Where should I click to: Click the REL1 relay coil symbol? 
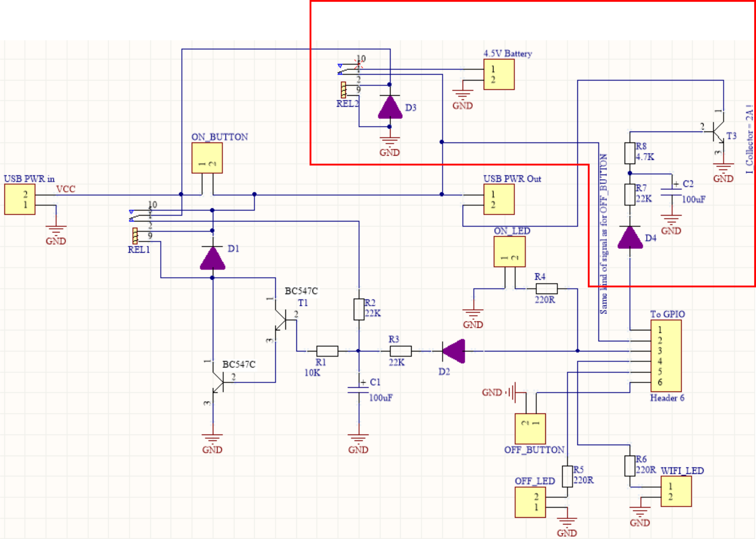tap(135, 236)
